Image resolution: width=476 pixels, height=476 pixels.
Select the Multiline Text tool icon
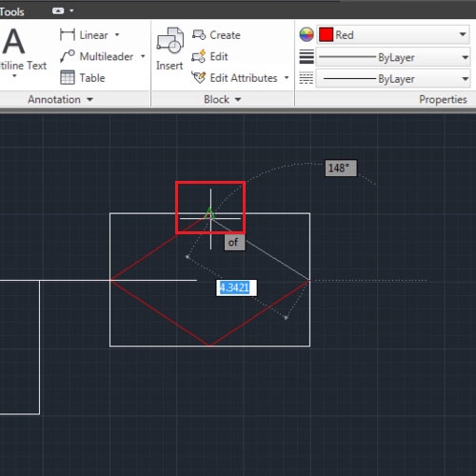point(13,41)
